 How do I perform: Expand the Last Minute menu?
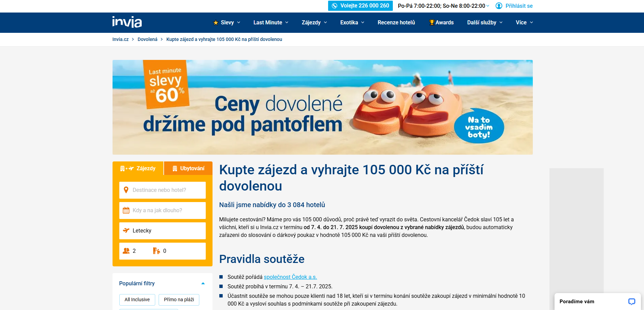tap(271, 23)
